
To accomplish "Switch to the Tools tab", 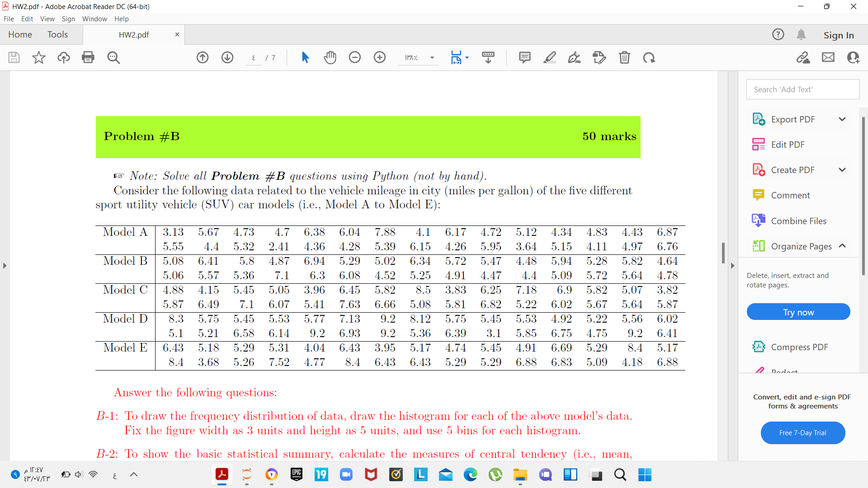I will click(x=57, y=35).
